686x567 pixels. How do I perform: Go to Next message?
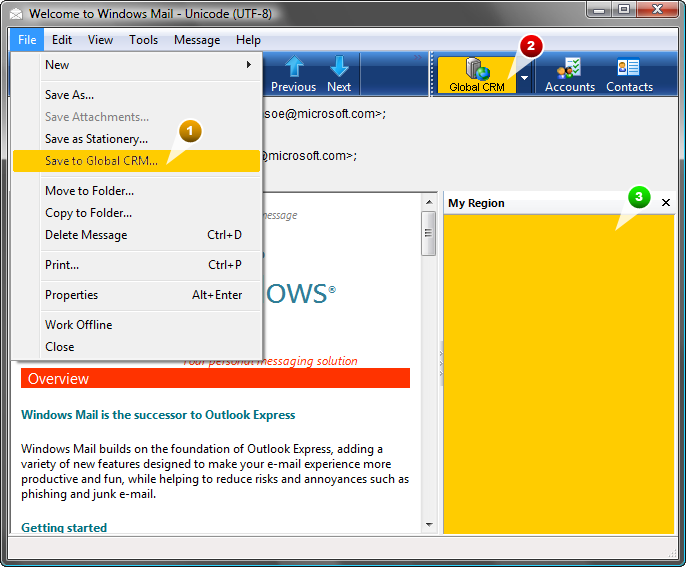(339, 74)
